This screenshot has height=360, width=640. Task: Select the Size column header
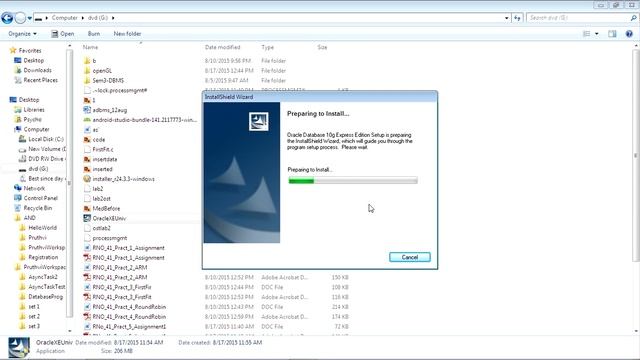[322, 47]
